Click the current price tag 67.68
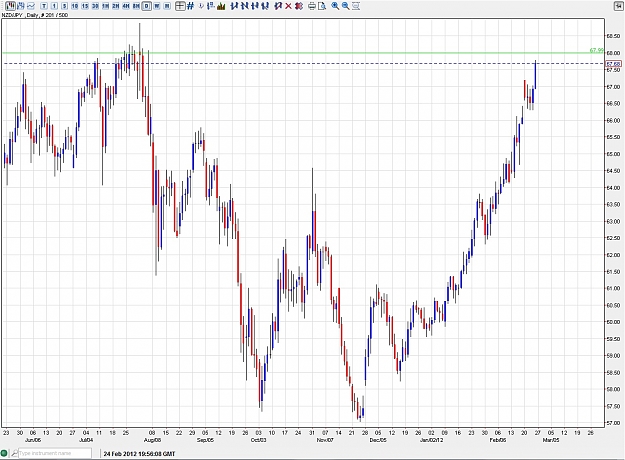625x460 pixels. (613, 64)
